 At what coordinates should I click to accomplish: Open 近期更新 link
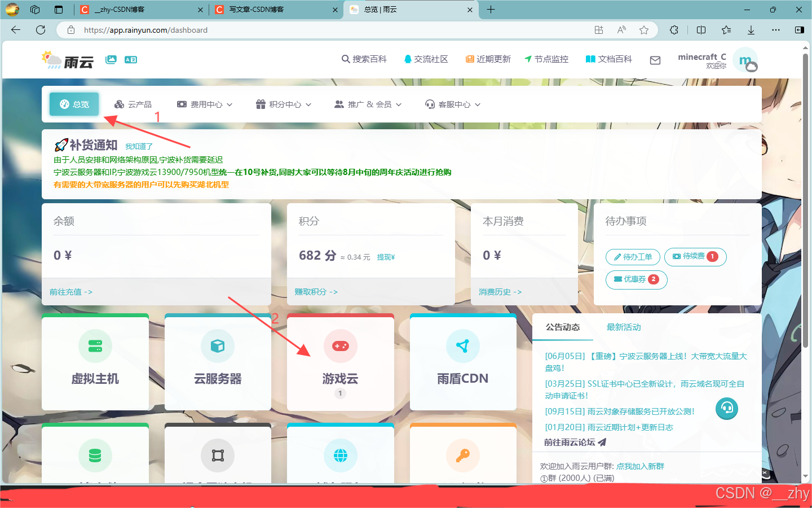[x=488, y=59]
